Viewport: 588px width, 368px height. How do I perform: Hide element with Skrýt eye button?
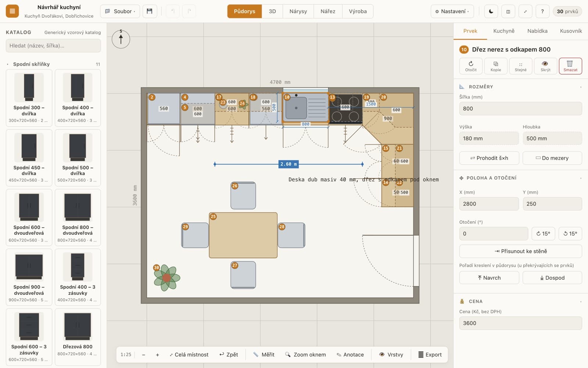click(x=545, y=66)
